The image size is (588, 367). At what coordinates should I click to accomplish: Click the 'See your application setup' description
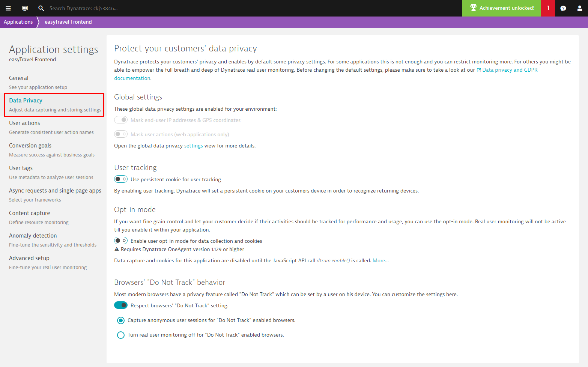point(38,87)
